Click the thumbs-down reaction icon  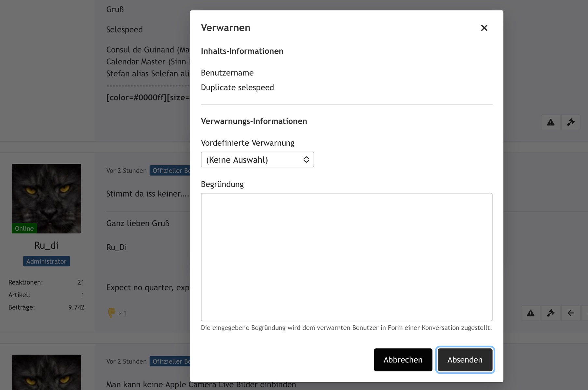pos(111,313)
